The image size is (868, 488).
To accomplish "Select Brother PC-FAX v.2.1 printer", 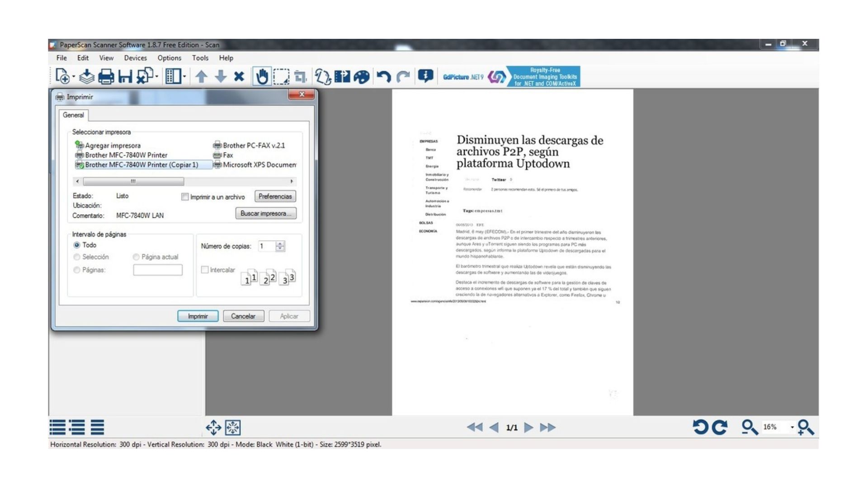I will pos(249,145).
